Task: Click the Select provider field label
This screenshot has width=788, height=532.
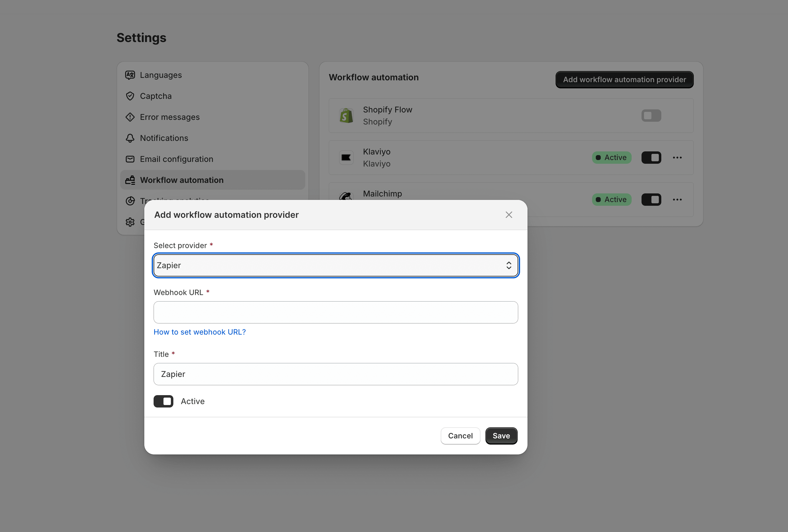Action: click(x=180, y=246)
